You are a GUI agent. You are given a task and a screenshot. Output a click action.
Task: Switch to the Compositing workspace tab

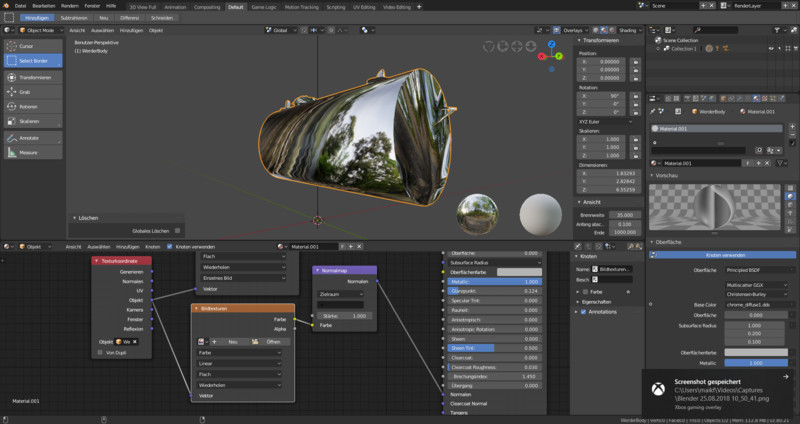206,6
